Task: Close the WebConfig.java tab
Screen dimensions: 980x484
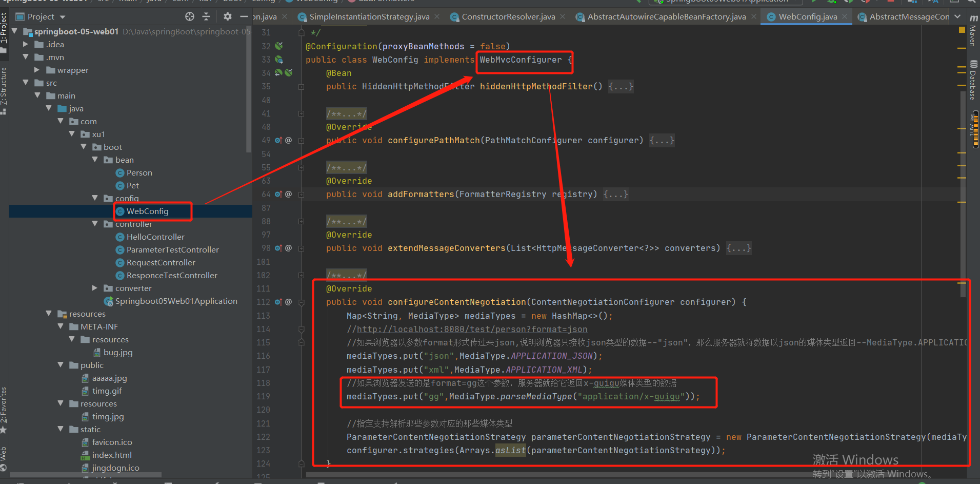Action: [x=845, y=16]
